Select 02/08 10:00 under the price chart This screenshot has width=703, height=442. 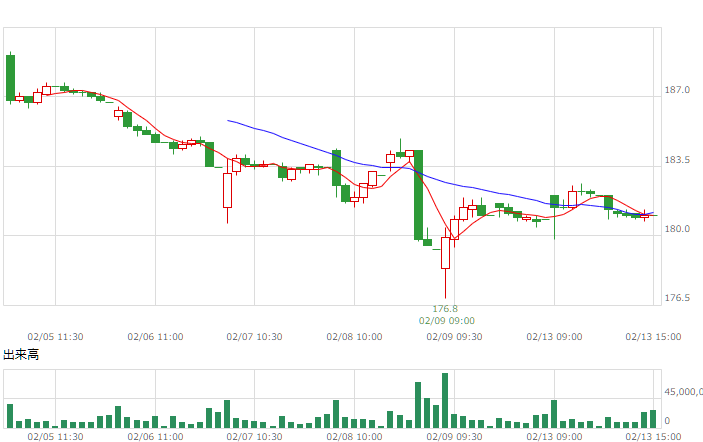pyautogui.click(x=354, y=337)
